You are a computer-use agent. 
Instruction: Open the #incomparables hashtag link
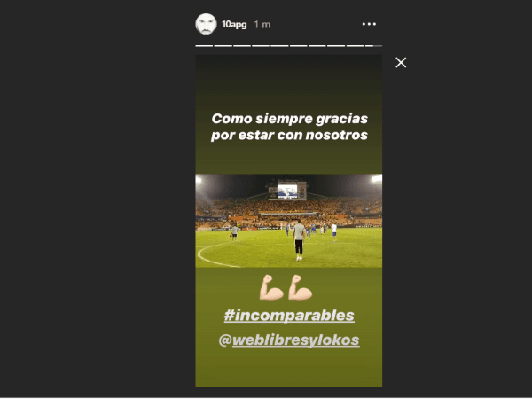tap(289, 315)
